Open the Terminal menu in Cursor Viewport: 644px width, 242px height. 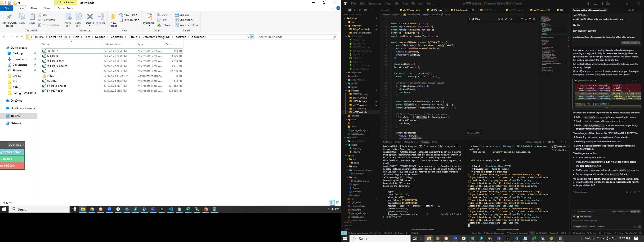coord(417,4)
